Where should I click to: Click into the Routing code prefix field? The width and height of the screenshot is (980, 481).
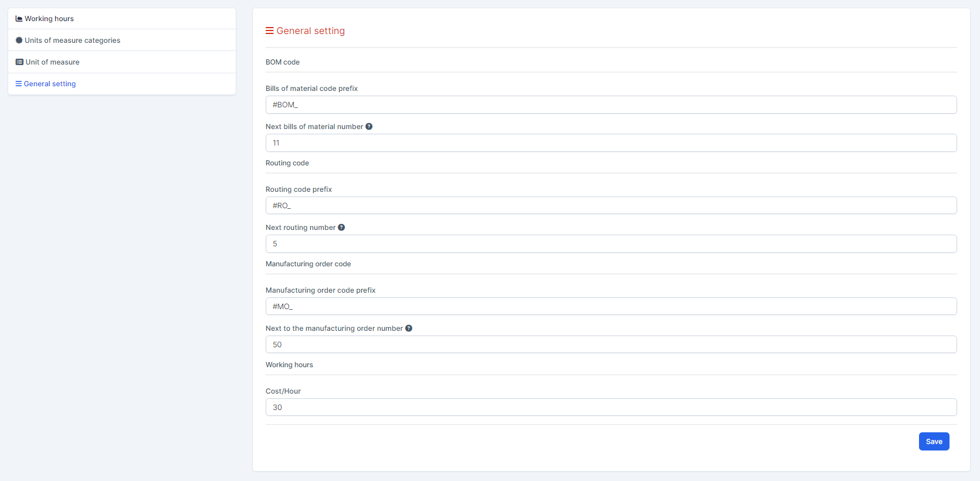click(x=611, y=206)
